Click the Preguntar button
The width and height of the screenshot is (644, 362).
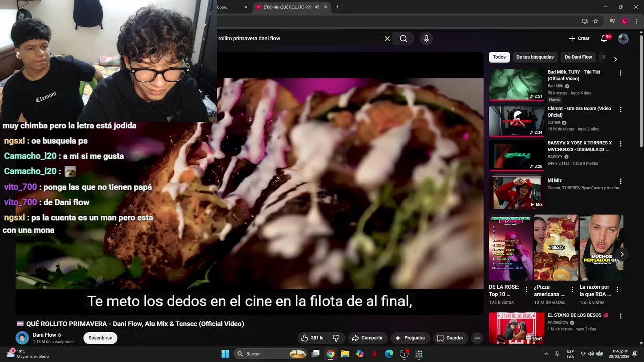410,338
